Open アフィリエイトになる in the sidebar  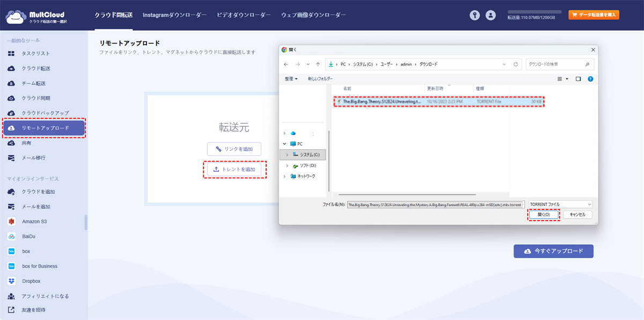44,296
